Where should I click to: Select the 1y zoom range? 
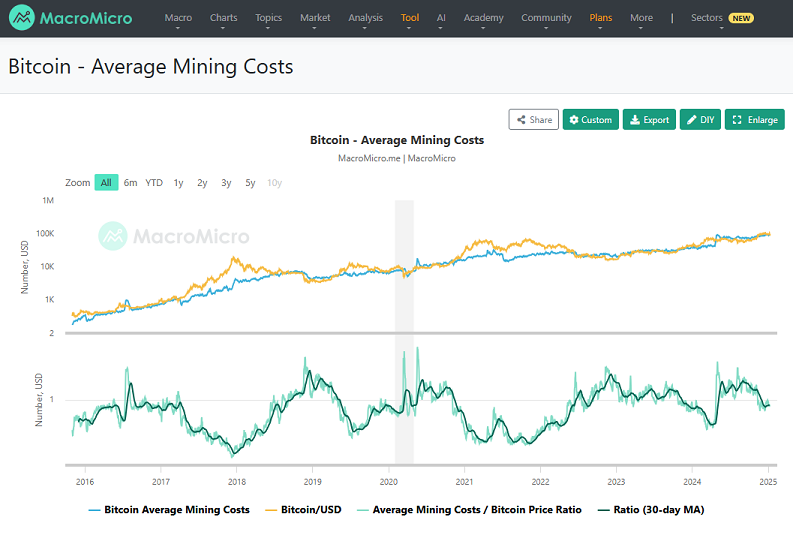pyautogui.click(x=179, y=183)
